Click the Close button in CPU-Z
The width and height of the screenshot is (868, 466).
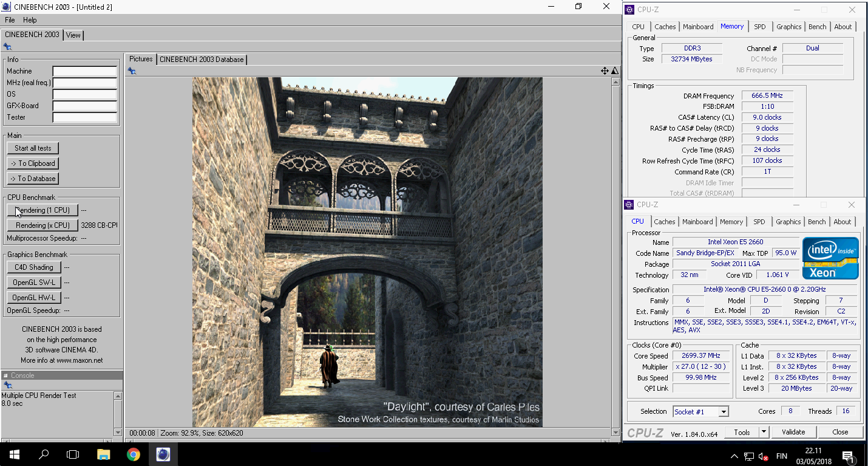[x=840, y=432]
